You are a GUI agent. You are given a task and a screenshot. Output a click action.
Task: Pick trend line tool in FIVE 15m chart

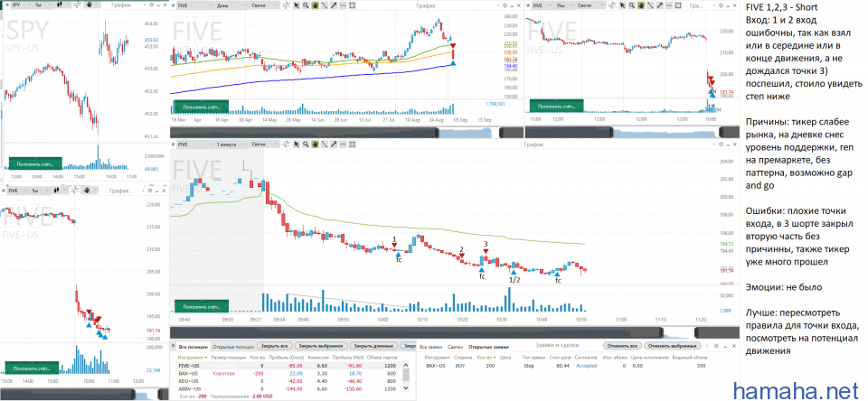[650, 5]
